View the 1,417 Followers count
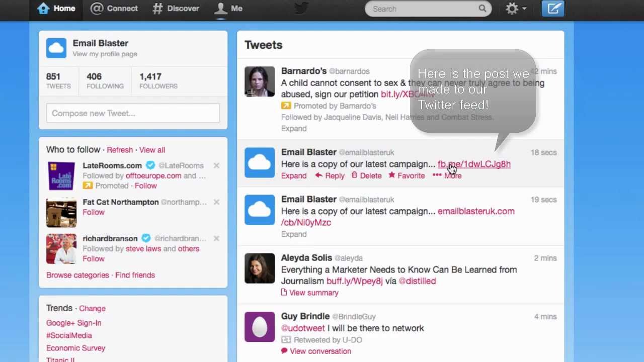The height and width of the screenshot is (362, 644). 158,80
